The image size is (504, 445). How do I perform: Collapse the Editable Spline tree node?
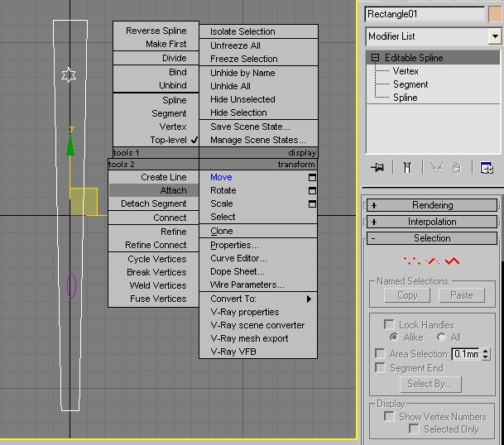375,58
